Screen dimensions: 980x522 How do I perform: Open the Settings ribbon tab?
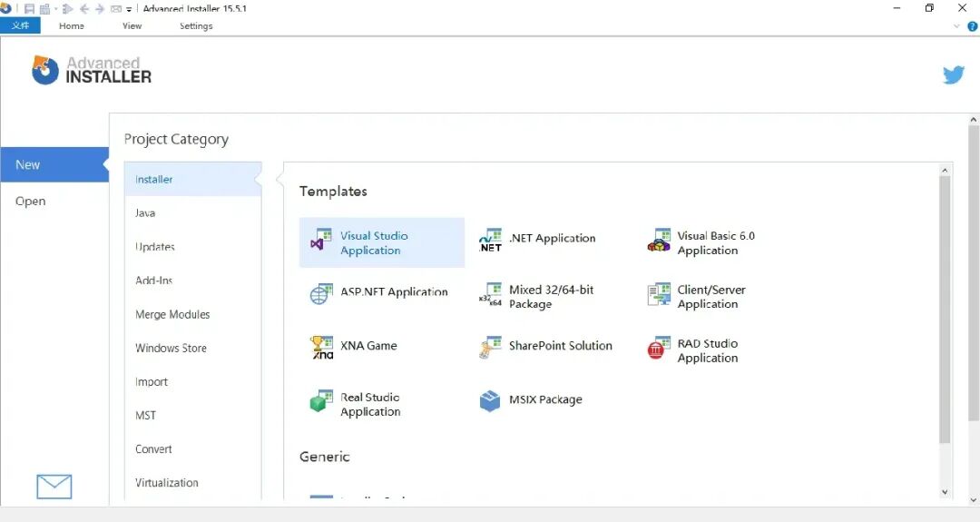(x=196, y=25)
